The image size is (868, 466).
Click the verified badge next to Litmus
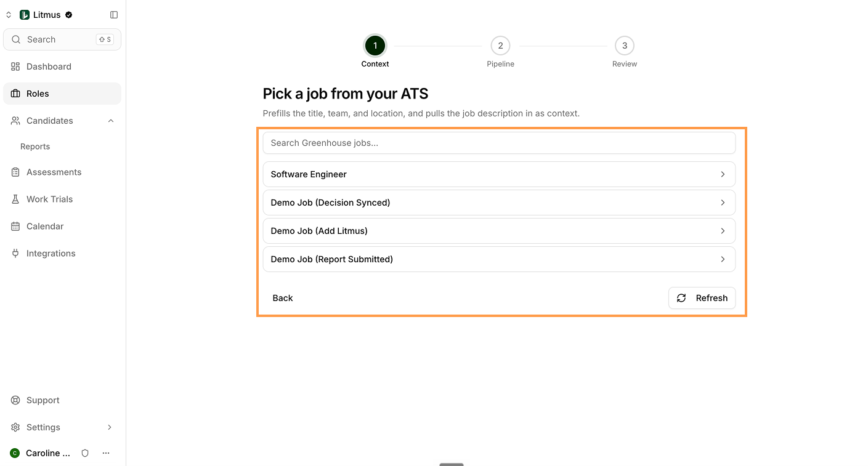pyautogui.click(x=69, y=15)
